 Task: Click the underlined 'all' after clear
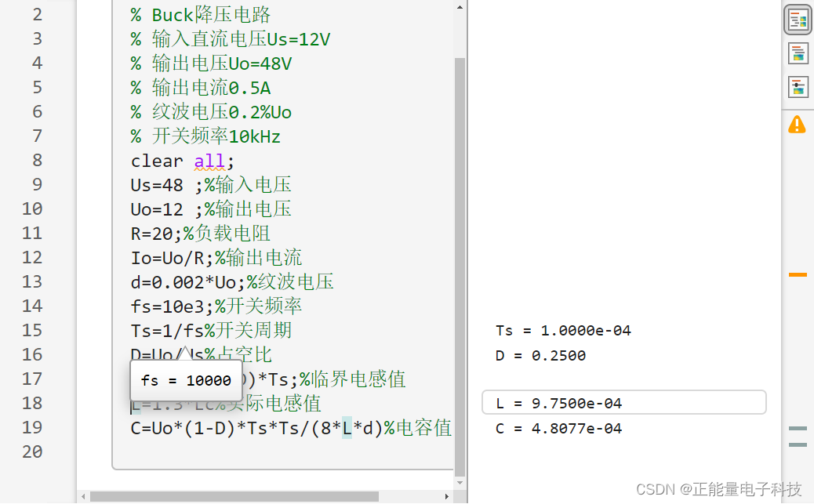[x=208, y=160]
